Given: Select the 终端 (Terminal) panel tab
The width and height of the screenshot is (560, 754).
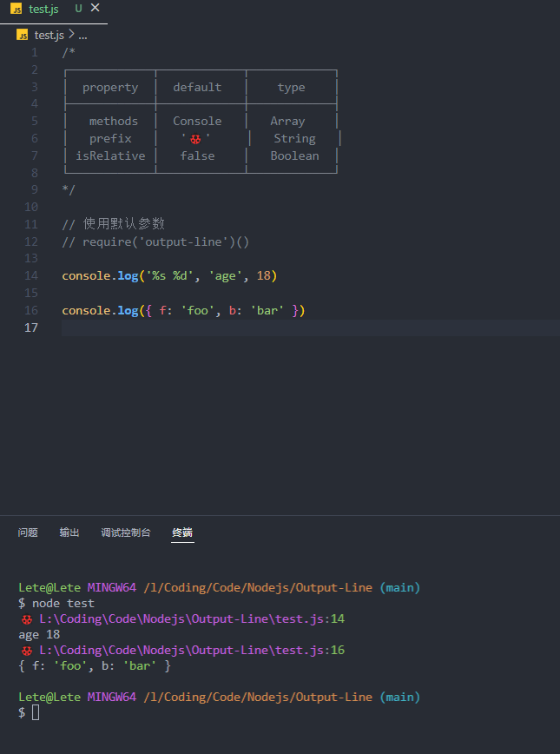Looking at the screenshot, I should 182,532.
